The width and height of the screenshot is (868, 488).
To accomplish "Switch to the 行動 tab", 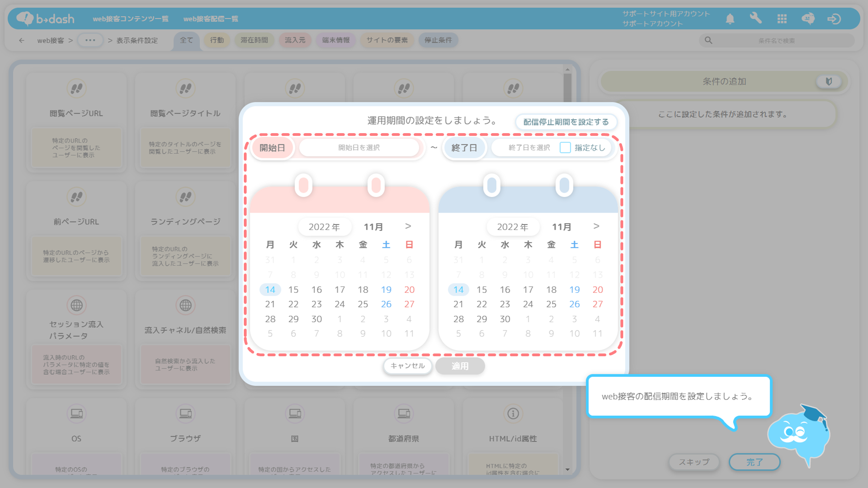I will click(217, 40).
